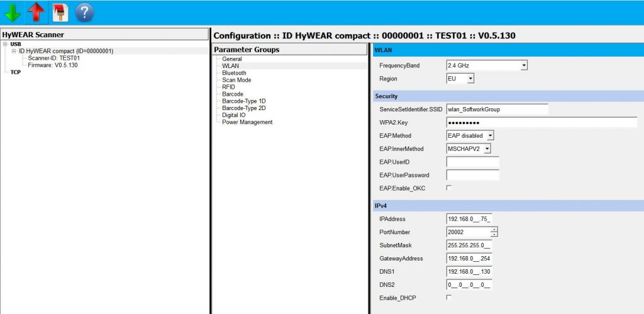Click the Parameter Groups panel header
644x314 pixels.
pos(289,49)
